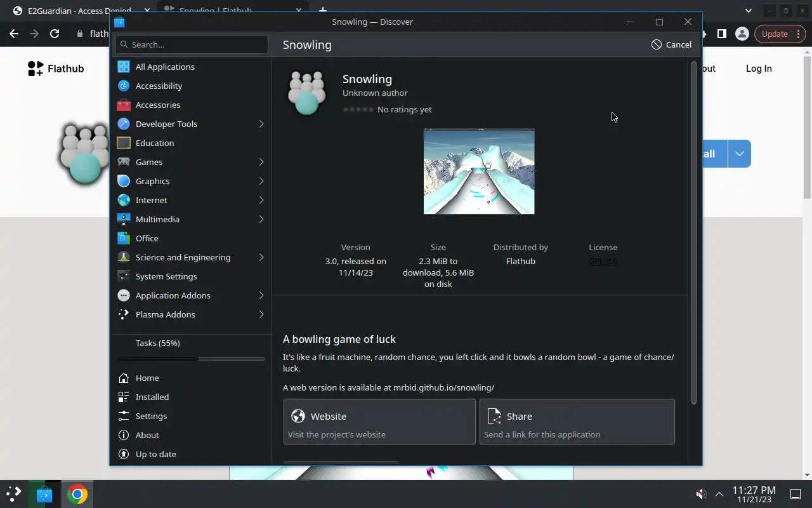Share a link for this application
Screen dimensions: 812x508
(x=577, y=422)
